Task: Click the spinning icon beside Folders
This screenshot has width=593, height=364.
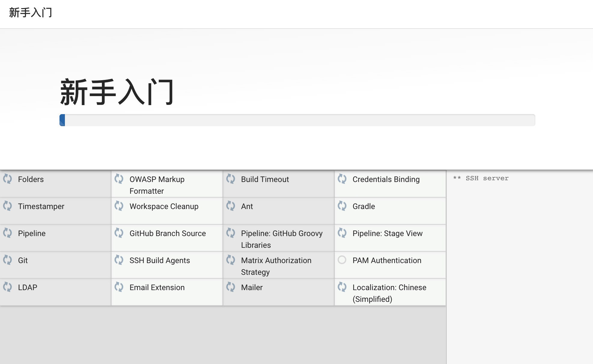Action: click(x=8, y=179)
